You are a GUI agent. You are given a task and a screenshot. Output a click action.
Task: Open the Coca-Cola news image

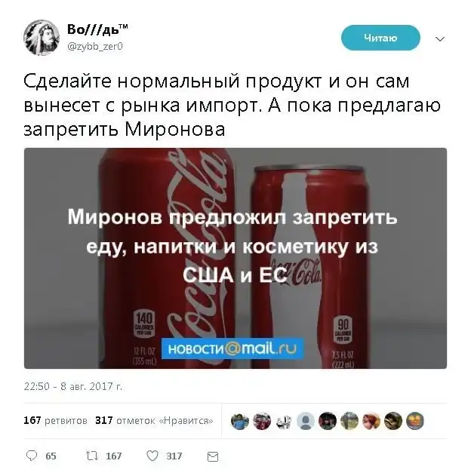(x=236, y=258)
